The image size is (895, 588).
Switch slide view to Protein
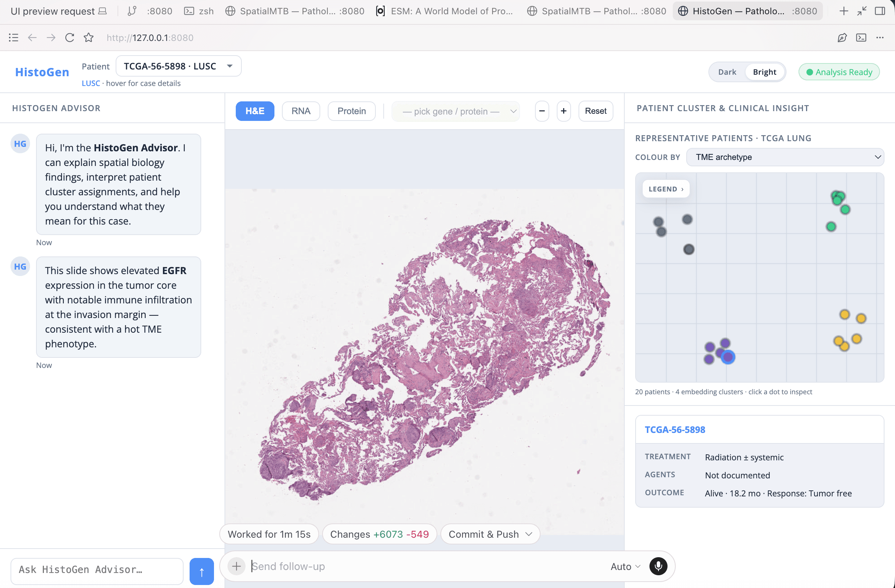(352, 111)
